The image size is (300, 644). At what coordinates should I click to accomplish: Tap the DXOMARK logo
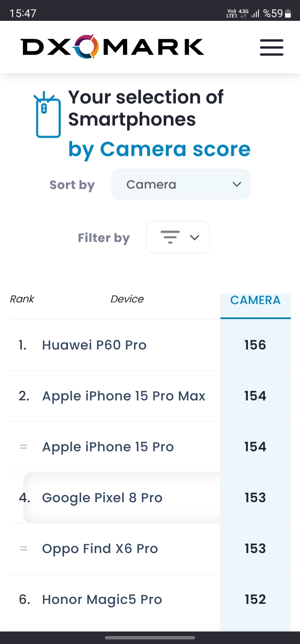(x=112, y=47)
